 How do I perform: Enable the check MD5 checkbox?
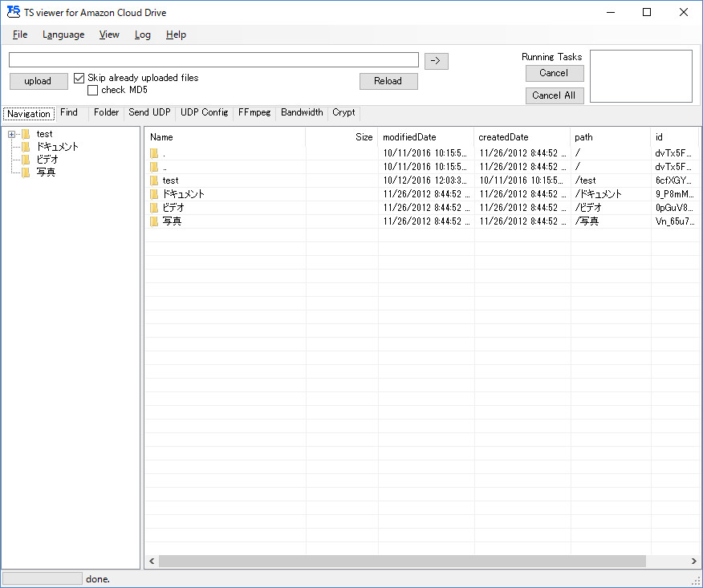[x=92, y=90]
